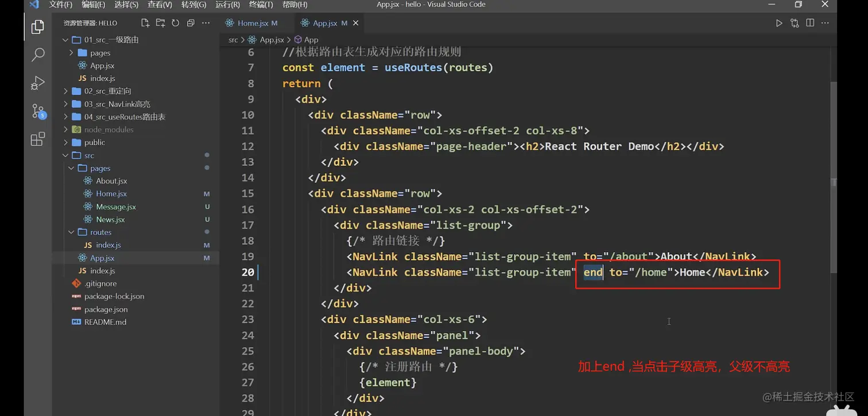Open the Run and Debug view
Viewport: 868px width, 416px height.
[38, 83]
